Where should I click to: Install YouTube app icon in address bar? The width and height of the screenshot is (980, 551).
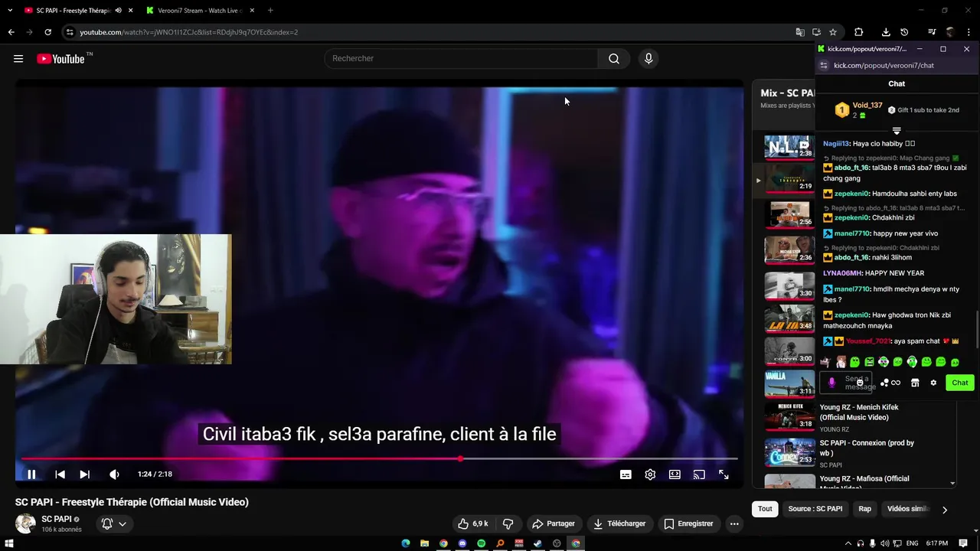816,32
